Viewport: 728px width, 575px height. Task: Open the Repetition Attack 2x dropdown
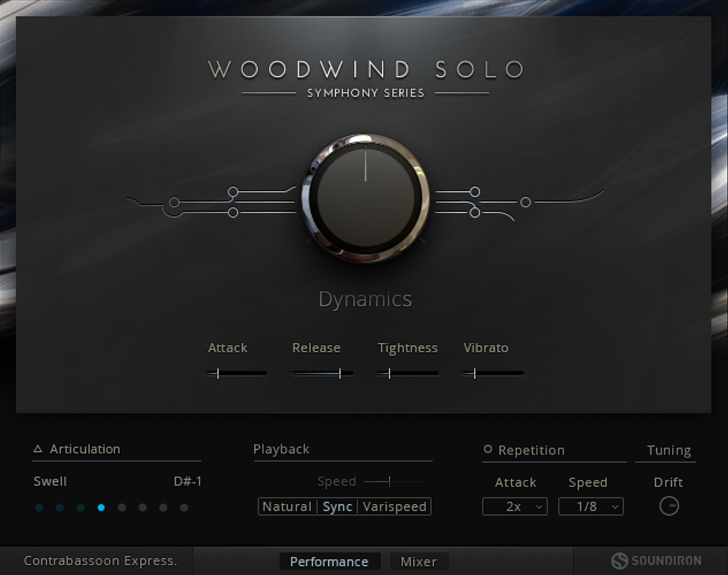click(515, 506)
